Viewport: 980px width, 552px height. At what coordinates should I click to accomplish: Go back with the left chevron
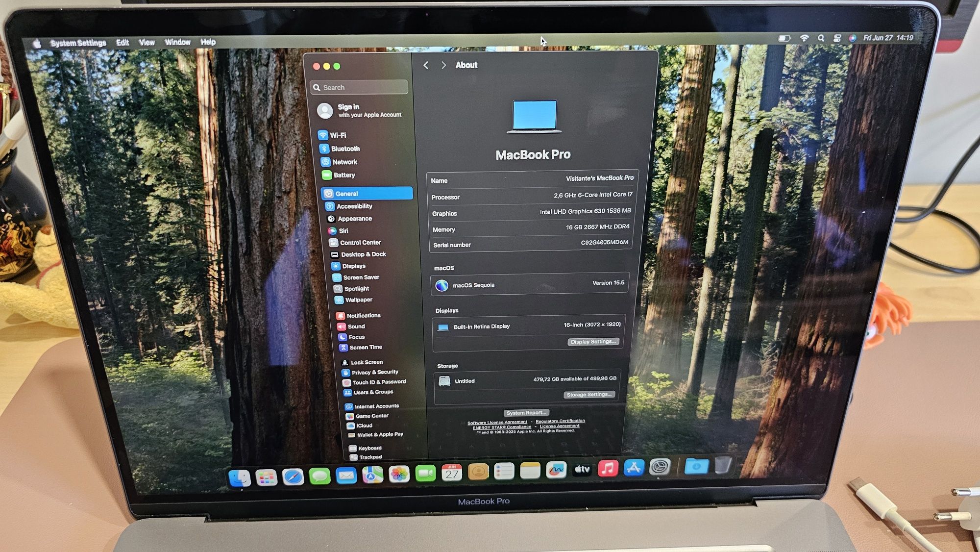(426, 65)
